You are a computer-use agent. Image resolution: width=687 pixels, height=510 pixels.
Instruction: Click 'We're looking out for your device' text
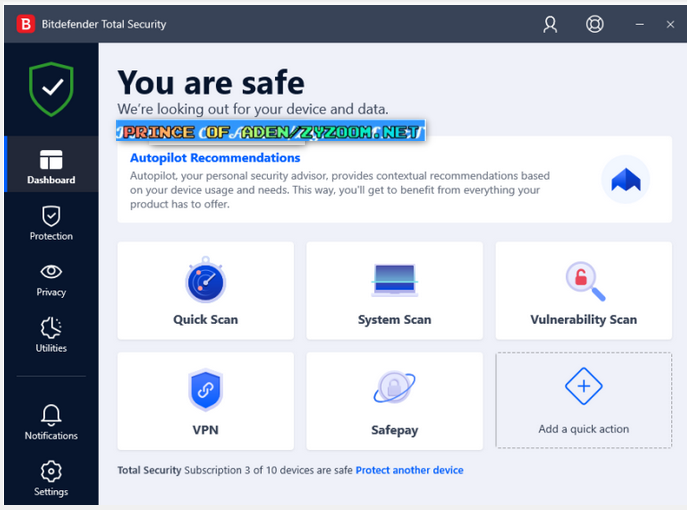click(x=253, y=109)
